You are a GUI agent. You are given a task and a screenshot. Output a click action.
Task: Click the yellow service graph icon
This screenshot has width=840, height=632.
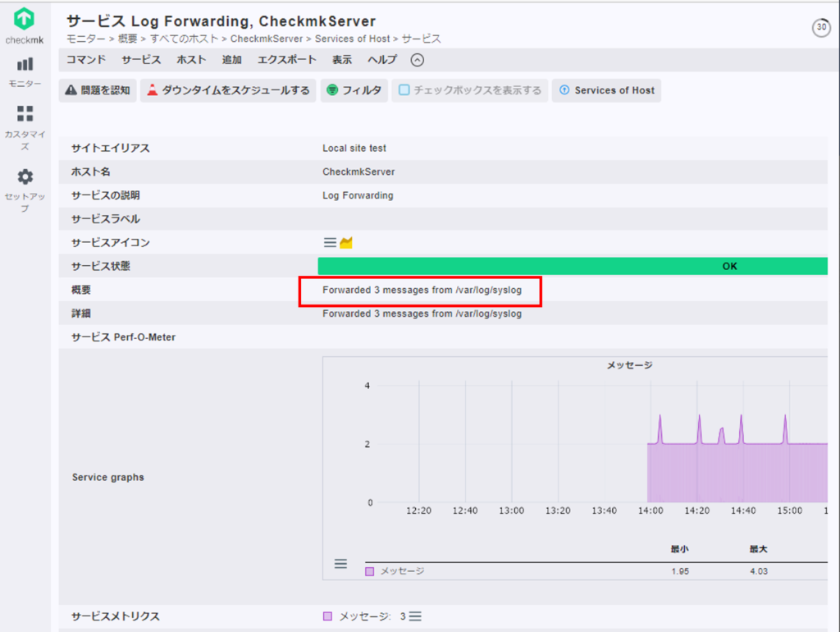click(346, 243)
